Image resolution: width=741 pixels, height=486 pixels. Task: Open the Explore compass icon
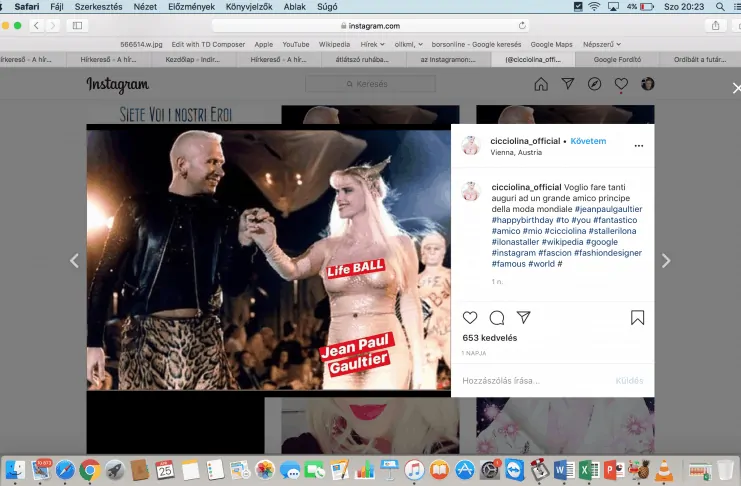[594, 84]
